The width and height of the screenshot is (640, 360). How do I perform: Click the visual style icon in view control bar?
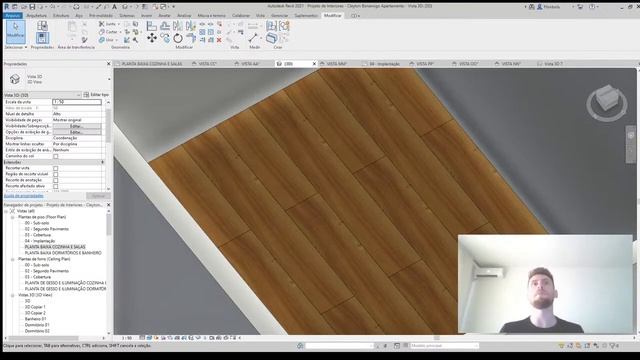tap(149, 338)
